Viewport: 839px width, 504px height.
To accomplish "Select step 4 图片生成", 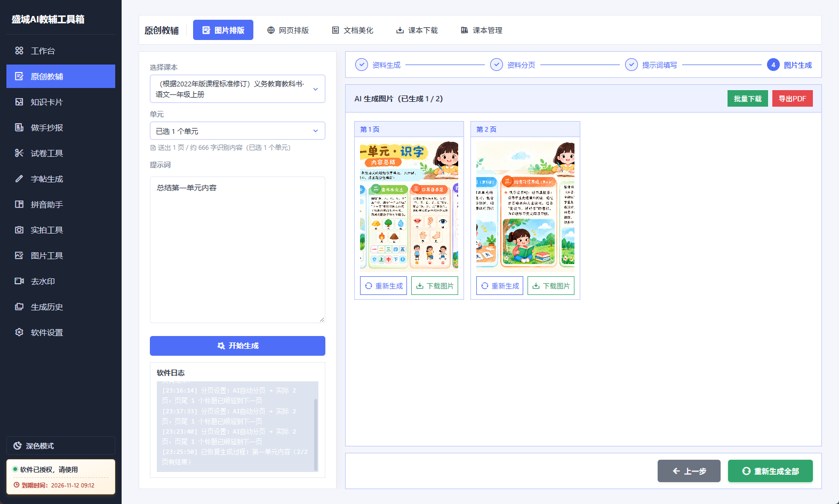I will 789,65.
